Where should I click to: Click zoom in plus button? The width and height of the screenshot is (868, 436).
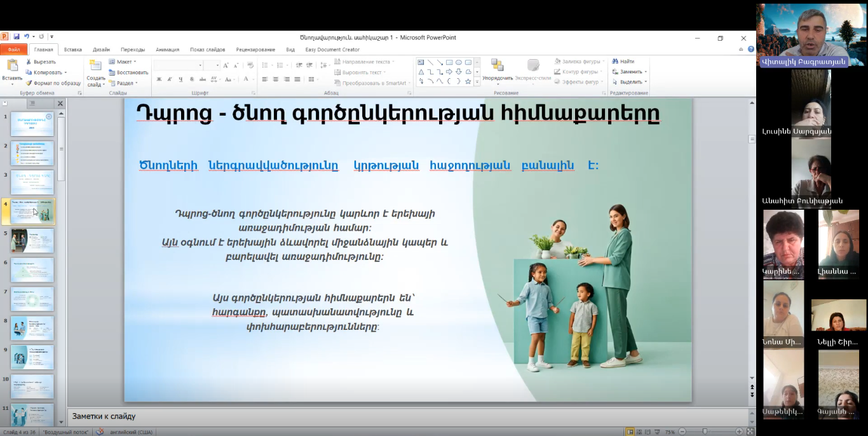(x=740, y=432)
